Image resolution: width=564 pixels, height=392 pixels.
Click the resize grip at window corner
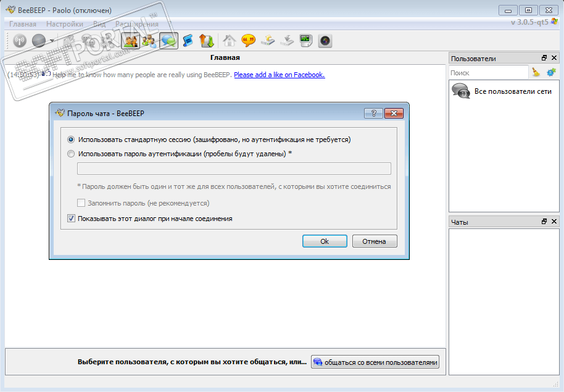(x=555, y=384)
